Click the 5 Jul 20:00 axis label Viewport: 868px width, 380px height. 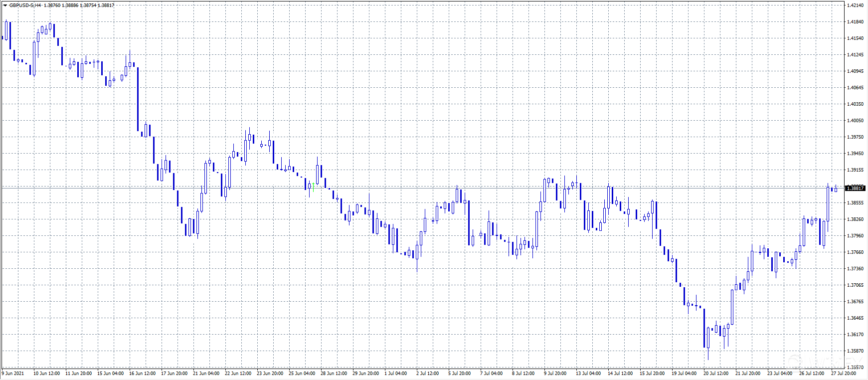click(459, 373)
